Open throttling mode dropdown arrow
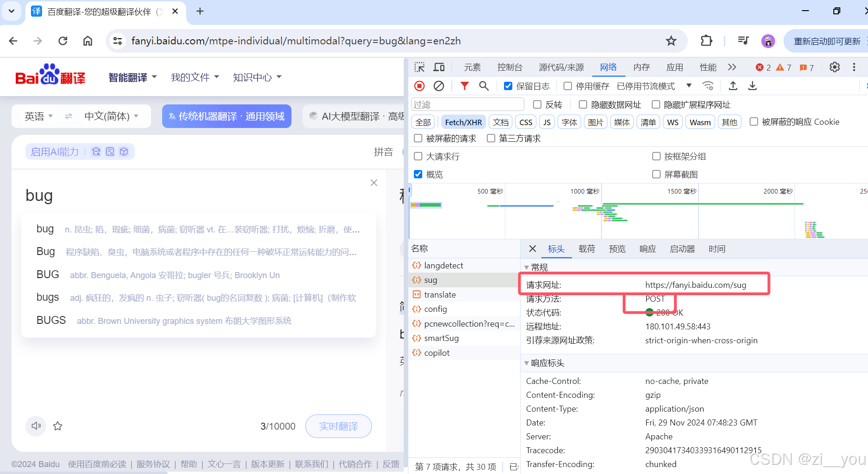This screenshot has height=474, width=868. point(689,86)
